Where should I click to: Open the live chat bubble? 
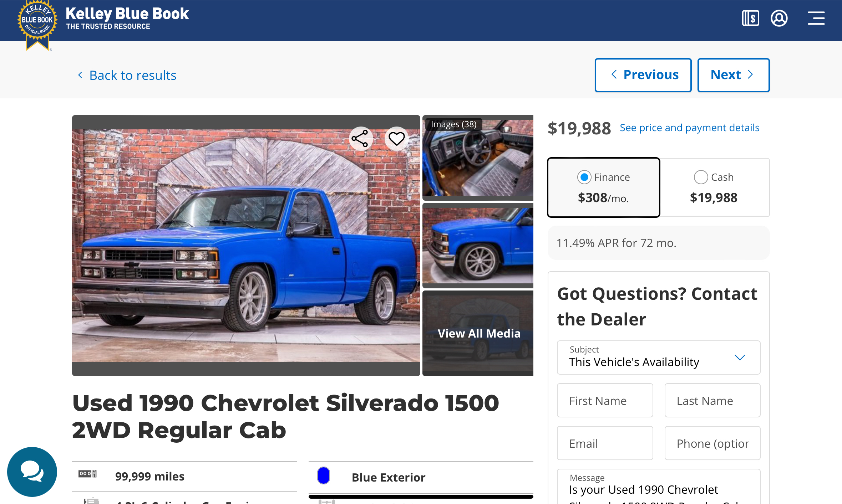pos(32,472)
